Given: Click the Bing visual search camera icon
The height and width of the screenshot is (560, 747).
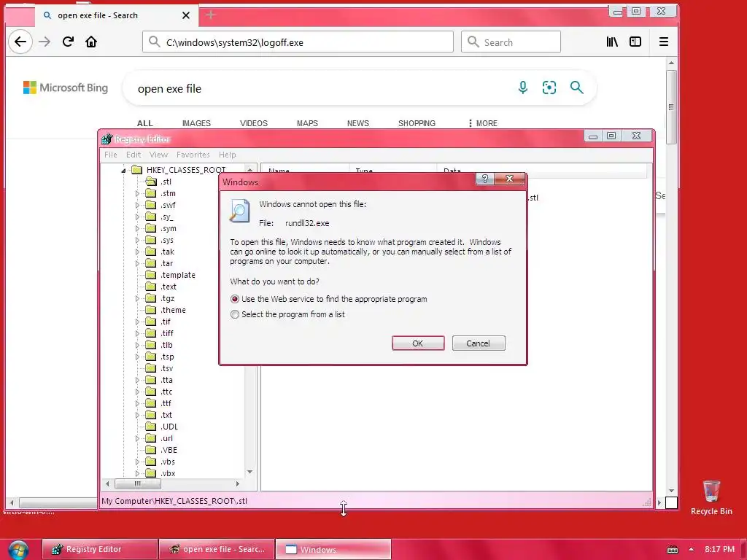Looking at the screenshot, I should (x=549, y=87).
